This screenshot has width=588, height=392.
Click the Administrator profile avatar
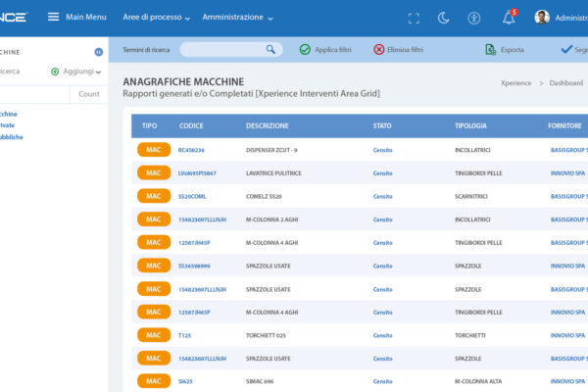(542, 18)
